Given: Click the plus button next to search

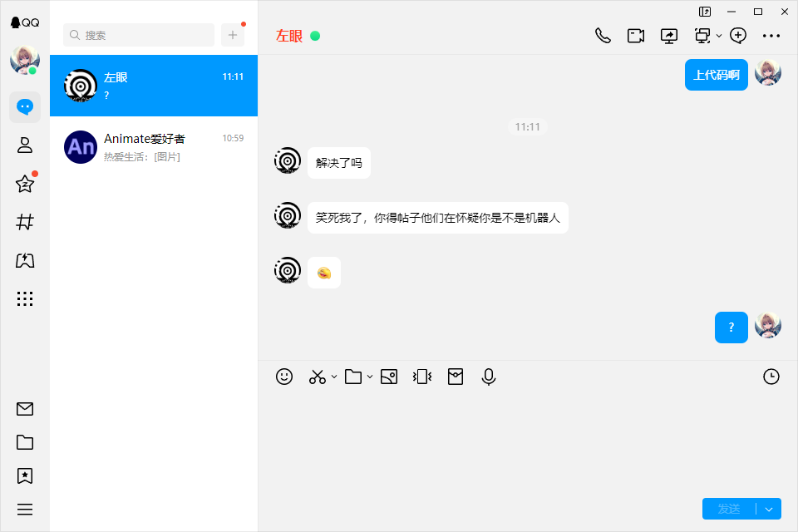Looking at the screenshot, I should pyautogui.click(x=233, y=35).
